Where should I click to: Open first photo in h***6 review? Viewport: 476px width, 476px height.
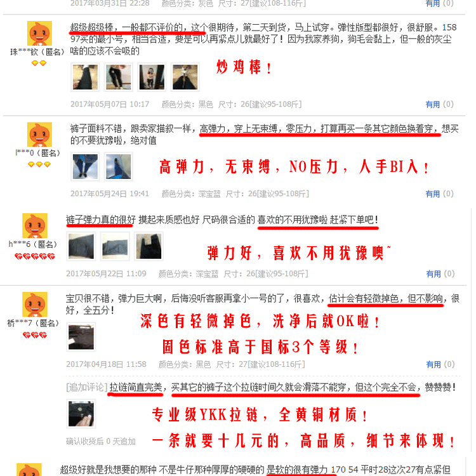pyautogui.click(x=81, y=246)
